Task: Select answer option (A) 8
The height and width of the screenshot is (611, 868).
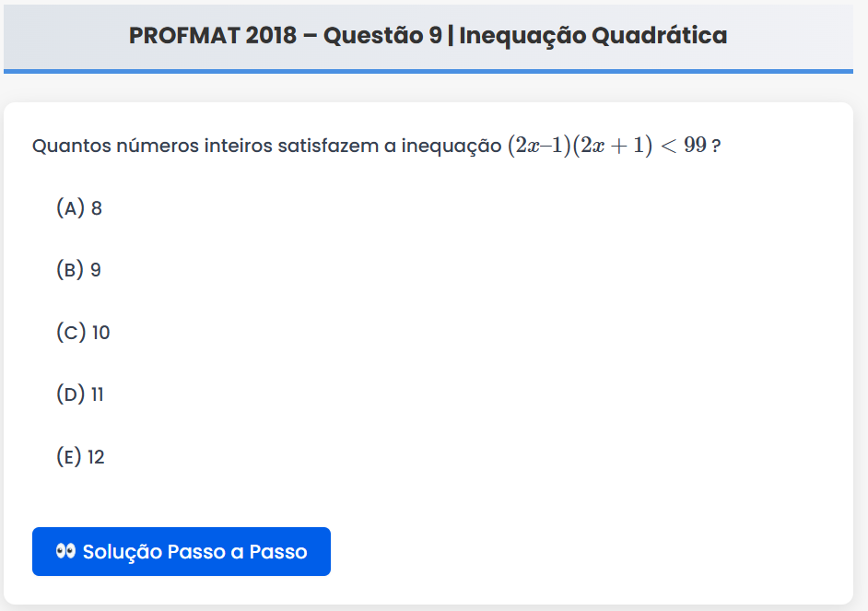Action: [x=79, y=208]
